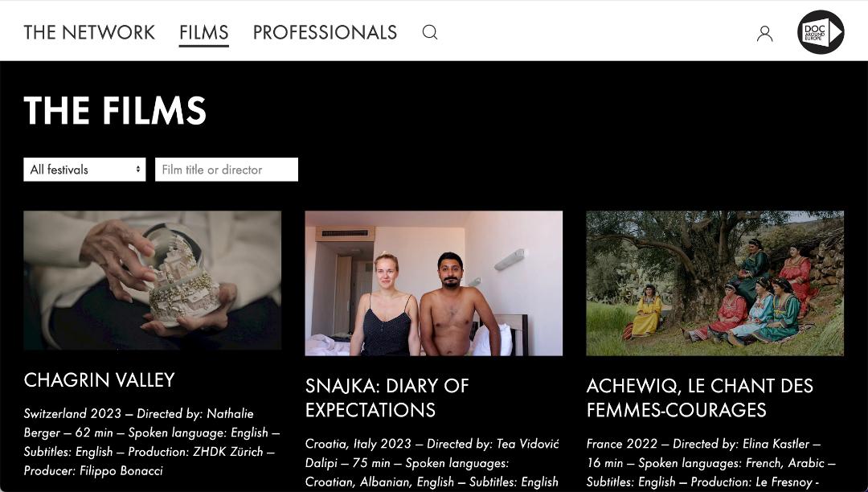Focus the Film title or director field
The height and width of the screenshot is (492, 868).
[227, 170]
